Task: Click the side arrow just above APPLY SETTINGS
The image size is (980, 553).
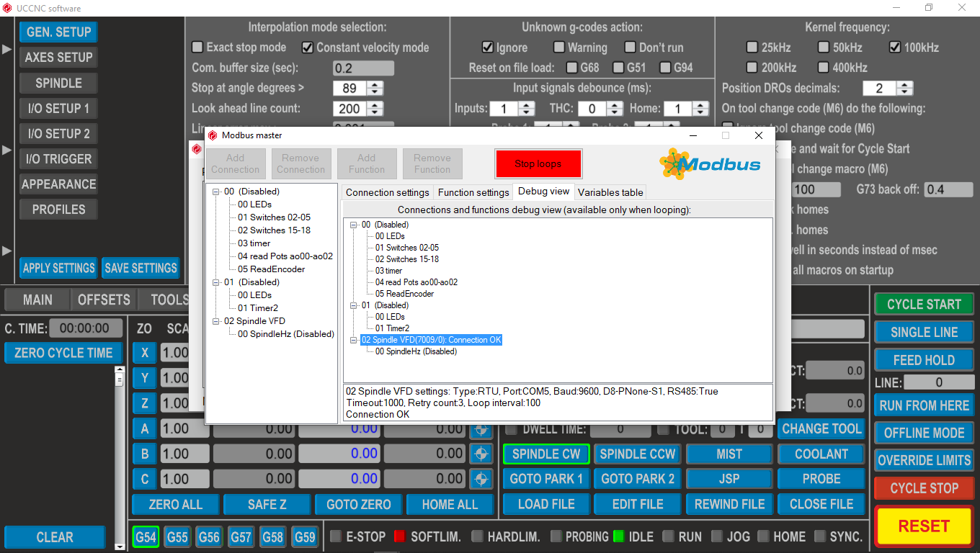Action: tap(7, 251)
